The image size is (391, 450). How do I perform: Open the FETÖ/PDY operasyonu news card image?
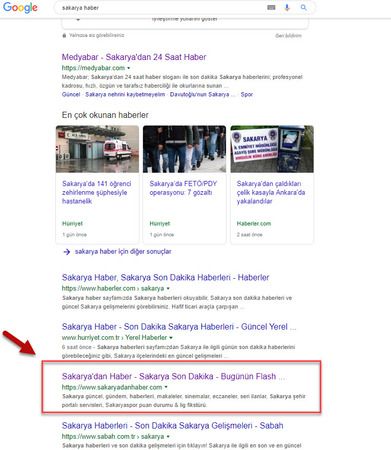pyautogui.click(x=184, y=149)
